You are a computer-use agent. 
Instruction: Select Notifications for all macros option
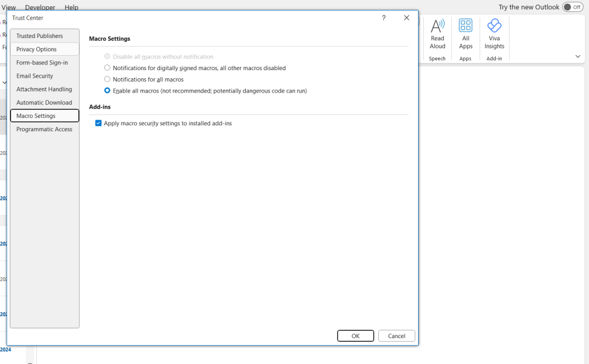(x=107, y=79)
